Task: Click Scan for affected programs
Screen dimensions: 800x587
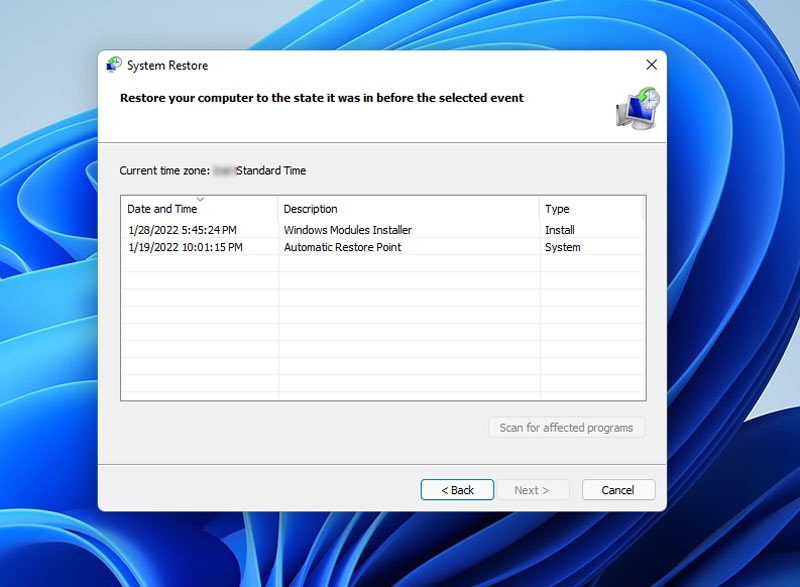Action: [x=566, y=427]
